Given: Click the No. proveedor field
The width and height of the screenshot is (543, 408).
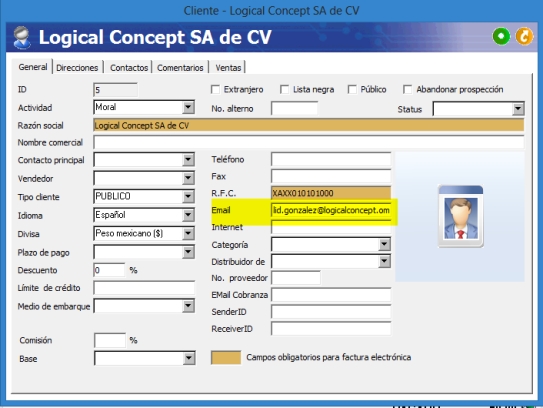Looking at the screenshot, I should [296, 278].
